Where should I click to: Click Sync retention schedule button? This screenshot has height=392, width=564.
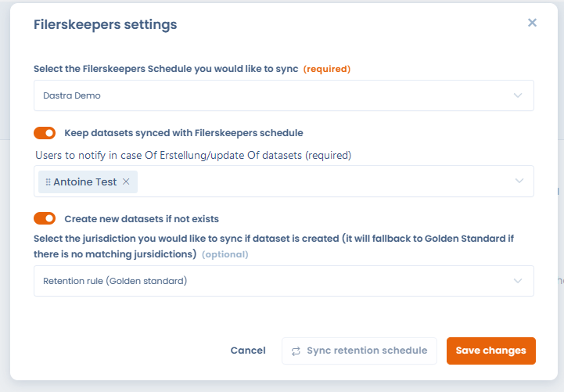(x=359, y=351)
